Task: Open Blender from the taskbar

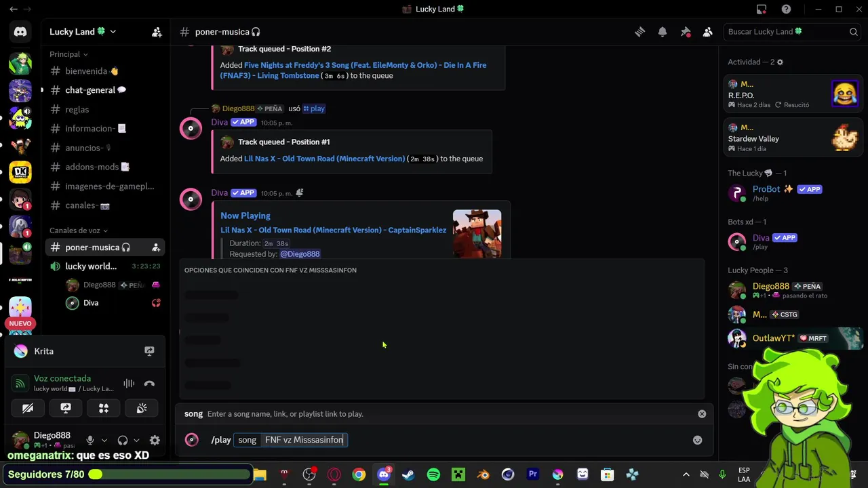Action: point(483,474)
